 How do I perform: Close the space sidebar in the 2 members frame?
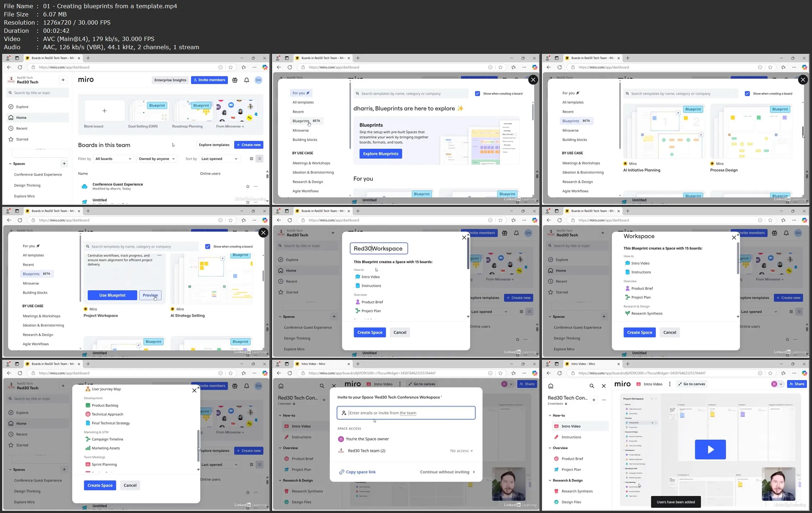pyautogui.click(x=603, y=386)
